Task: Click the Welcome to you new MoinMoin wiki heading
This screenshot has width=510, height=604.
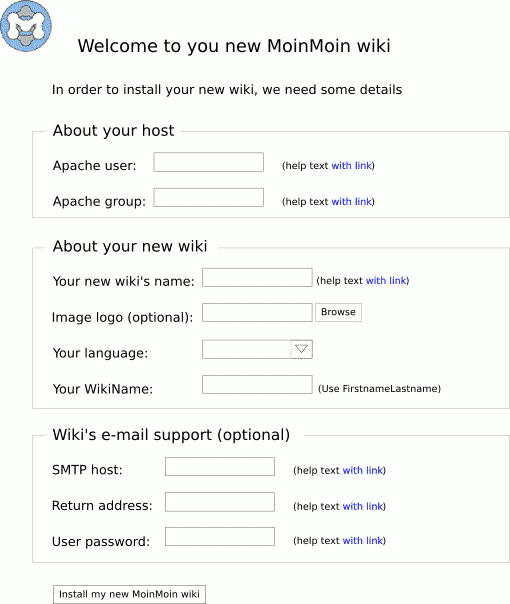Action: pyautogui.click(x=234, y=46)
